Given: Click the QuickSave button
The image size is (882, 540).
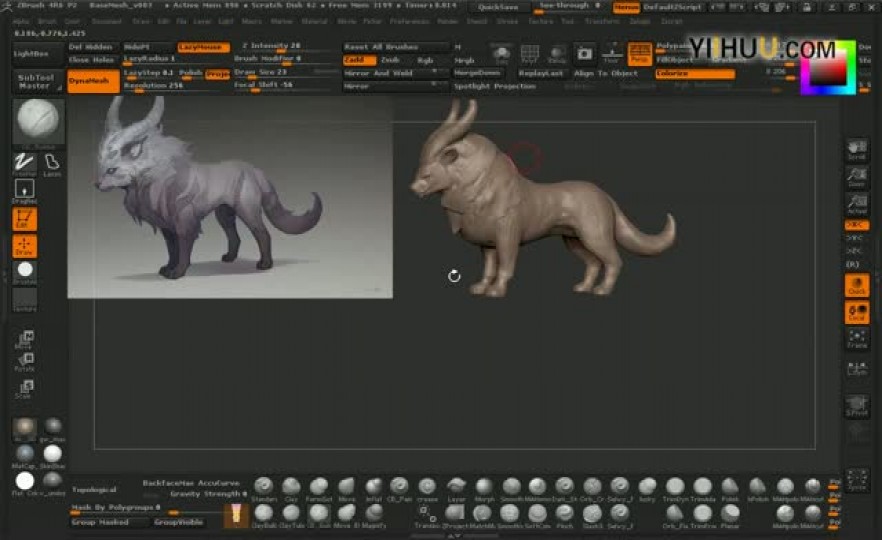Looking at the screenshot, I should coord(498,7).
